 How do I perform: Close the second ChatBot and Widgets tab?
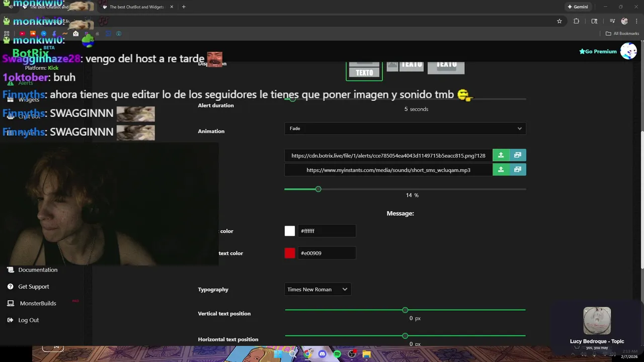pos(172,7)
